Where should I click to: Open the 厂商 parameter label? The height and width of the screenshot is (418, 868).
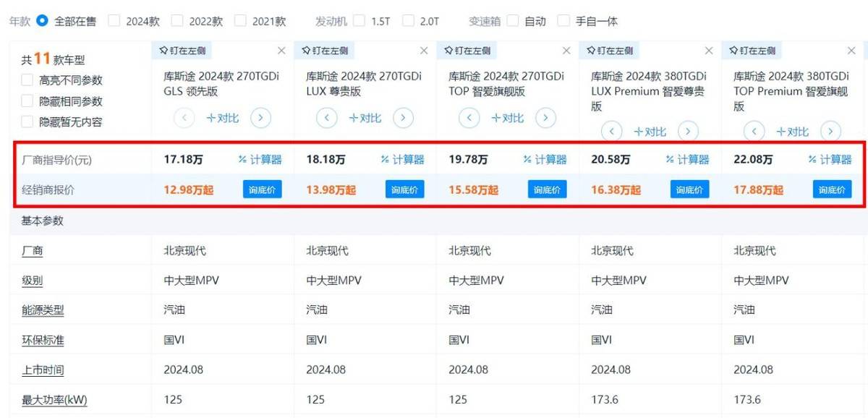pos(32,250)
